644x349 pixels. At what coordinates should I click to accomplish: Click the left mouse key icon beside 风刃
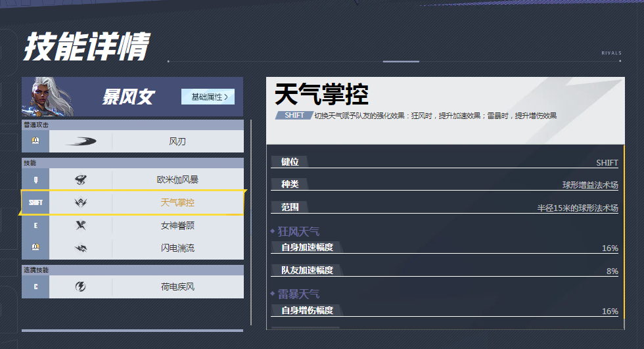pos(35,141)
